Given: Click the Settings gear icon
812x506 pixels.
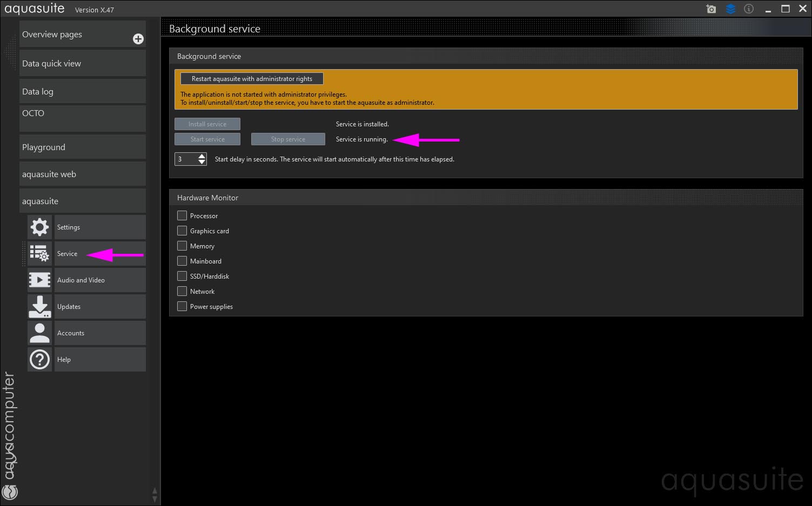Looking at the screenshot, I should tap(39, 227).
